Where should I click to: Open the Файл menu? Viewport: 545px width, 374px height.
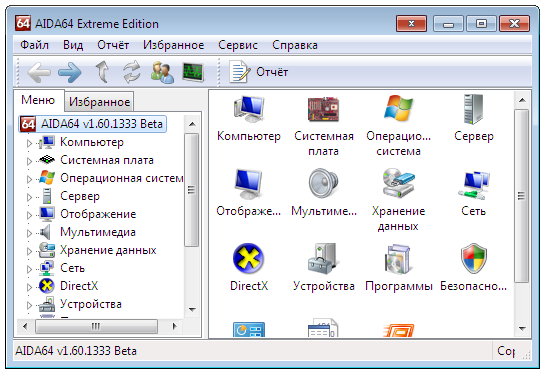[34, 45]
